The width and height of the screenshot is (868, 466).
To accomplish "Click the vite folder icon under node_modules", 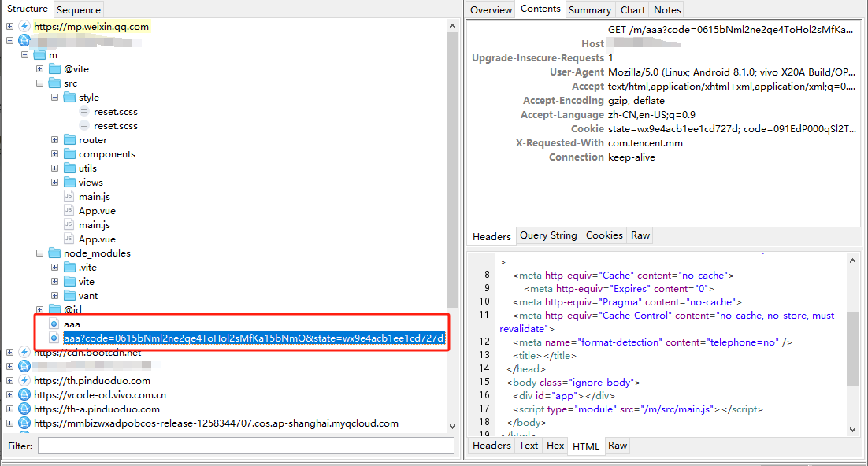I will point(69,281).
